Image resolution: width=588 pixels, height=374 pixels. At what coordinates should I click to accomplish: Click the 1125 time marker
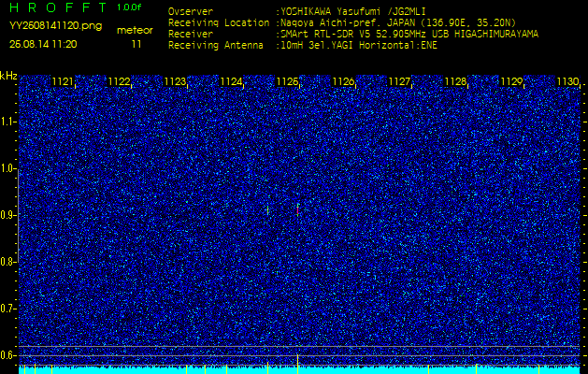pyautogui.click(x=287, y=81)
